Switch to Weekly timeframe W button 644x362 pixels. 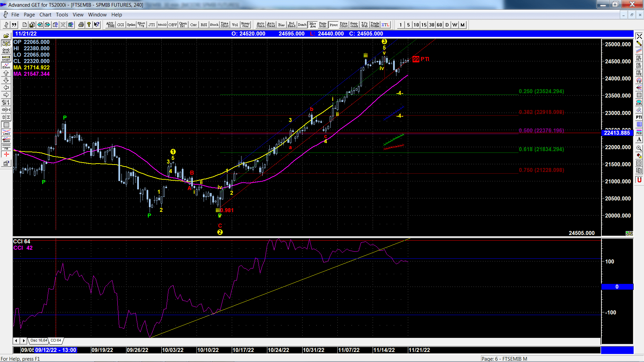[455, 25]
